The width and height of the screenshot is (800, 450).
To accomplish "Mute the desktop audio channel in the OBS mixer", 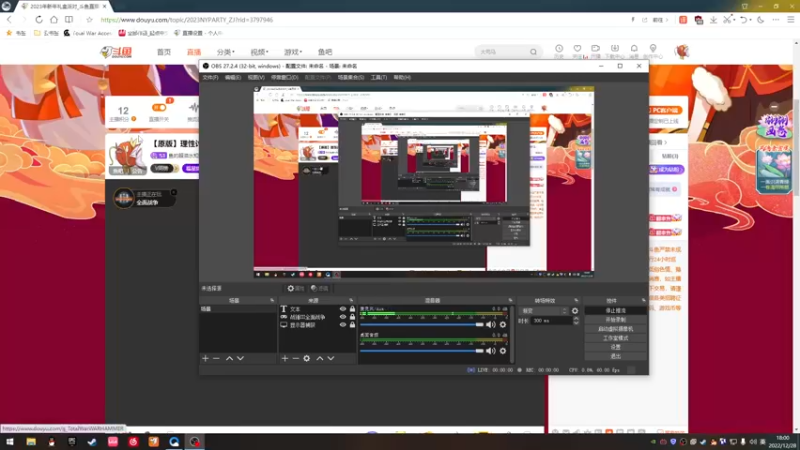I will [491, 351].
